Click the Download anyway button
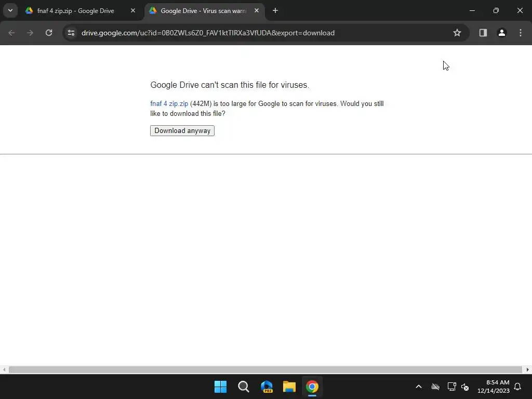The height and width of the screenshot is (399, 532). (182, 130)
